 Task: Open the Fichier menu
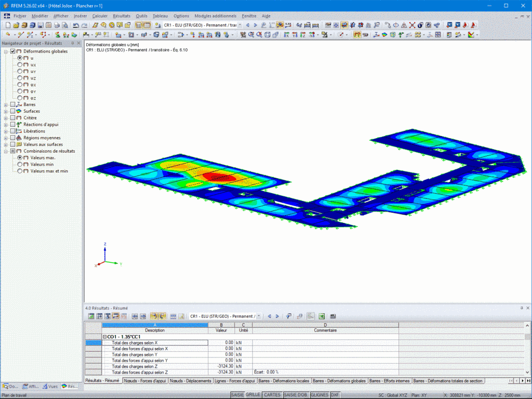pyautogui.click(x=20, y=16)
